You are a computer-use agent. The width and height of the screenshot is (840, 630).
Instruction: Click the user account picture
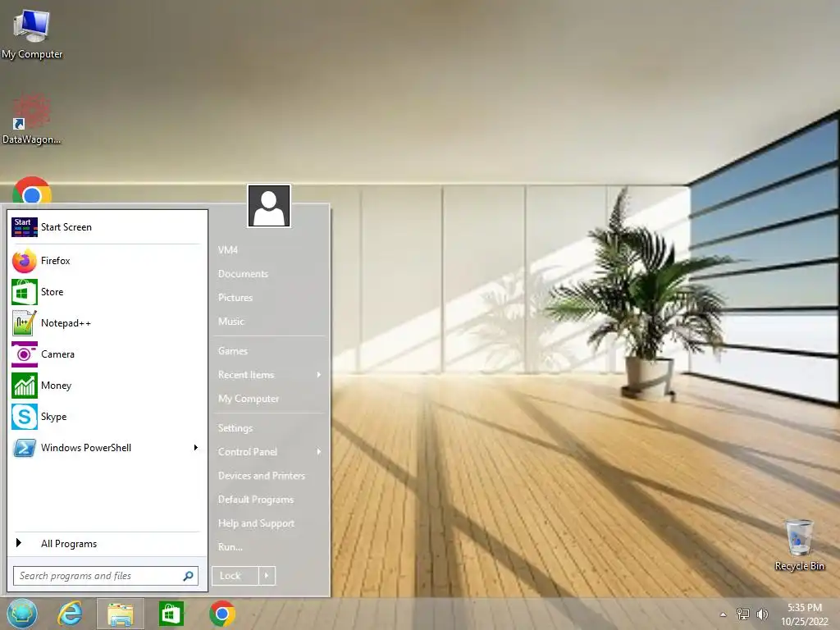(x=269, y=206)
